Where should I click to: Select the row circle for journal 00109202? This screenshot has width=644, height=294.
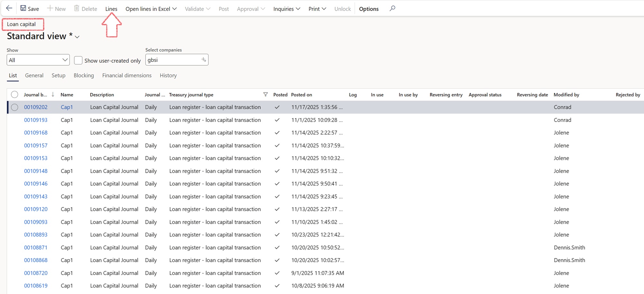(14, 107)
